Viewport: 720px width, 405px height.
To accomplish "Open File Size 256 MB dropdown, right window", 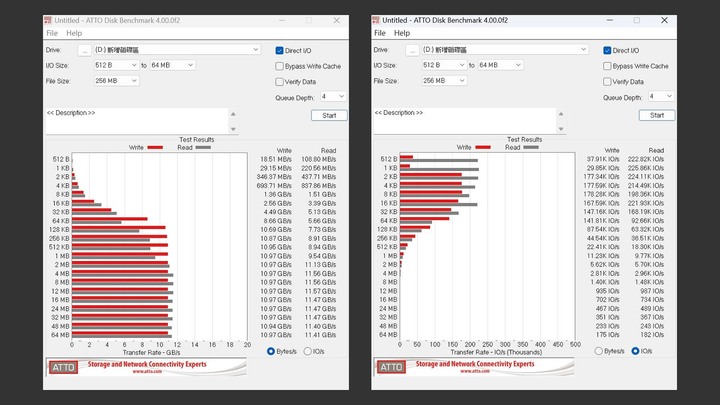I will tap(444, 81).
